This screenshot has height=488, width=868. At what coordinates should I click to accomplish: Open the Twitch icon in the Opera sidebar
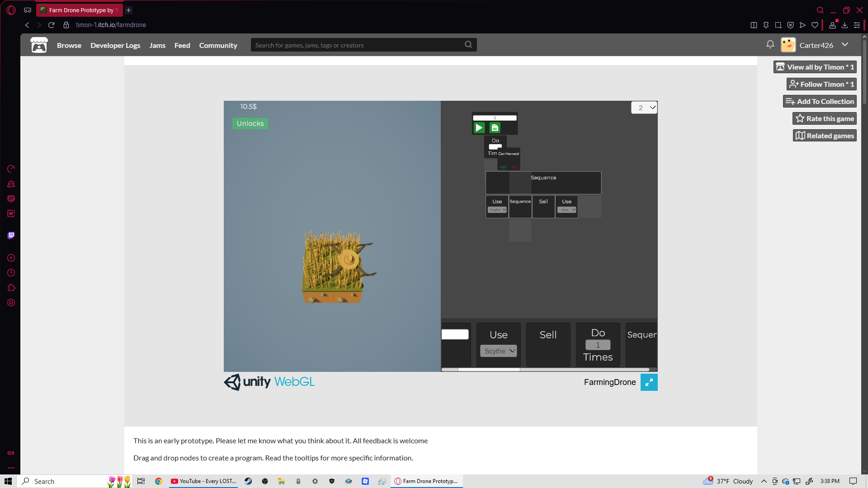[11, 235]
